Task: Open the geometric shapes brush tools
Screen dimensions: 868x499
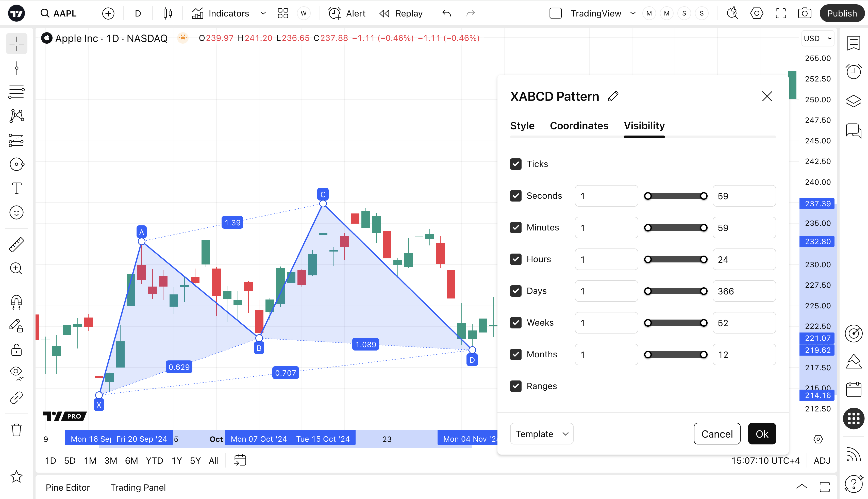Action: point(16,164)
